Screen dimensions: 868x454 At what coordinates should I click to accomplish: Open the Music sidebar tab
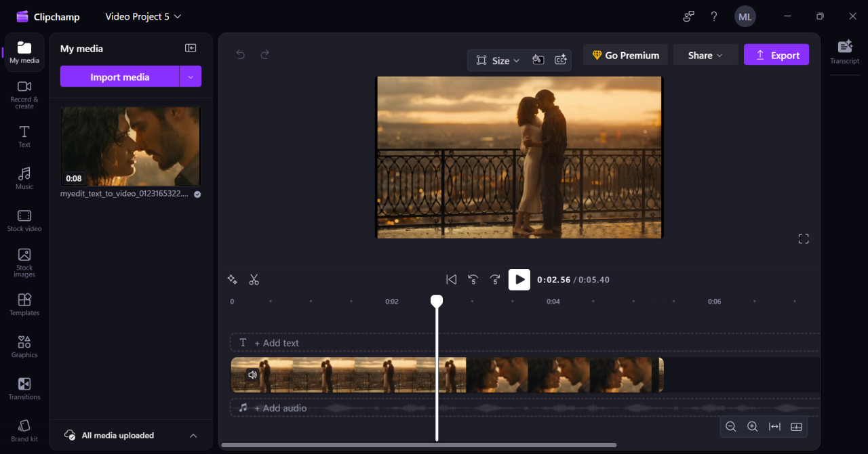click(24, 178)
